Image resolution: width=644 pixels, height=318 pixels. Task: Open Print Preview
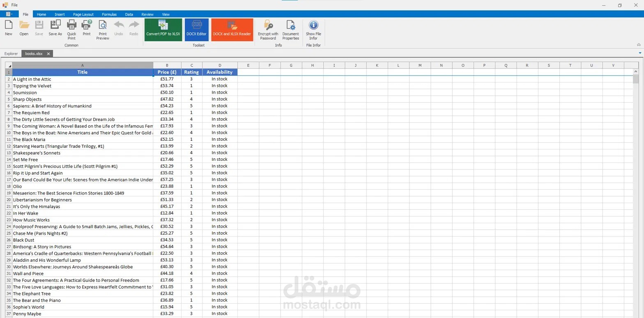pyautogui.click(x=103, y=30)
